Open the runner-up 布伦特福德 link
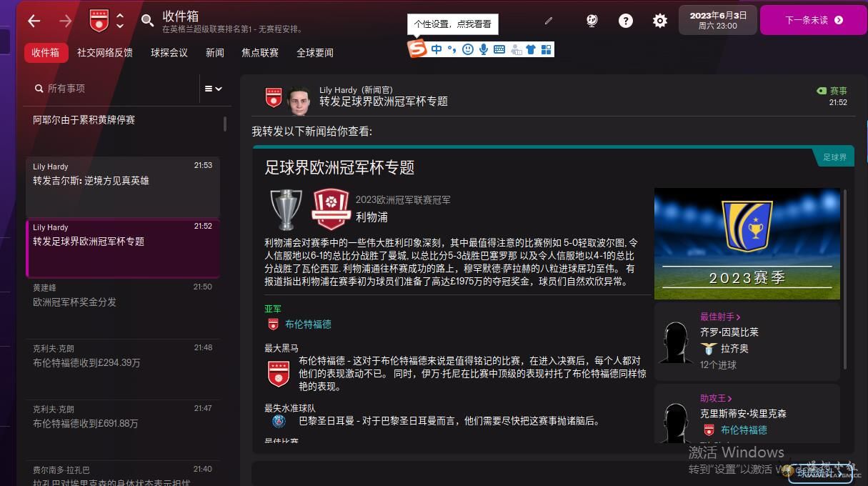 pyautogui.click(x=308, y=324)
